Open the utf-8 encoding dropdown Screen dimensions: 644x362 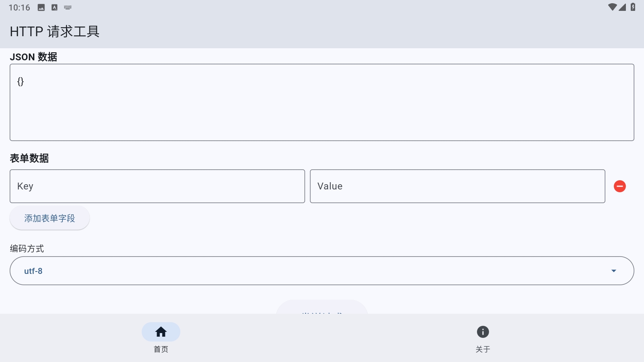coord(314,271)
